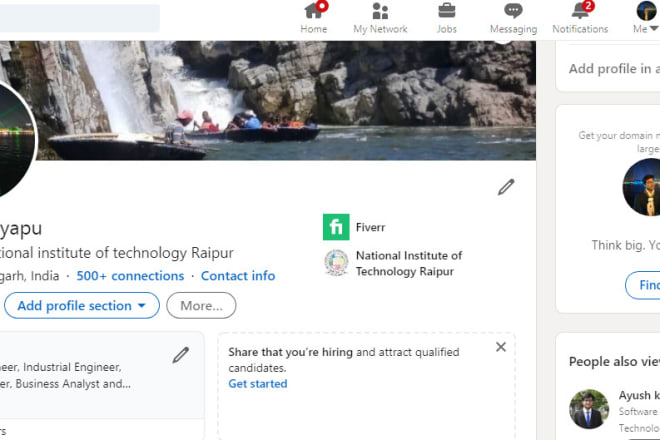The image size is (660, 440).
Task: Click Get started hiring link
Action: 258,384
